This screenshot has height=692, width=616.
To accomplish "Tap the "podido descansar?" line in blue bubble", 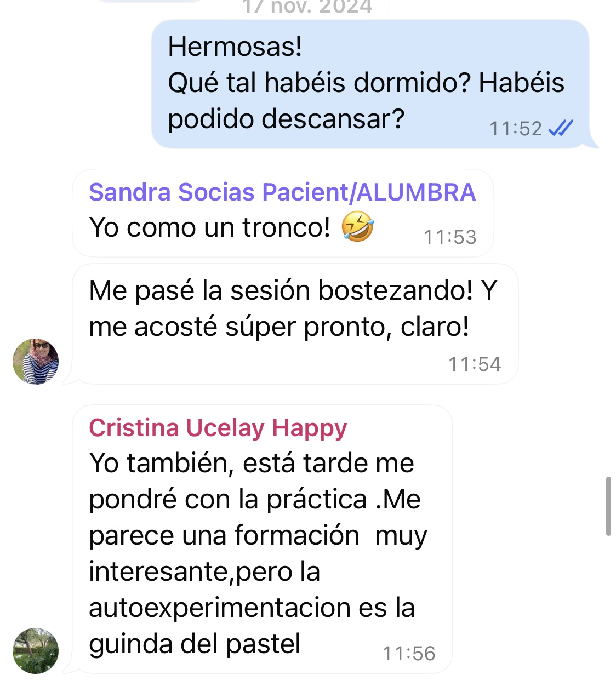I will (286, 119).
